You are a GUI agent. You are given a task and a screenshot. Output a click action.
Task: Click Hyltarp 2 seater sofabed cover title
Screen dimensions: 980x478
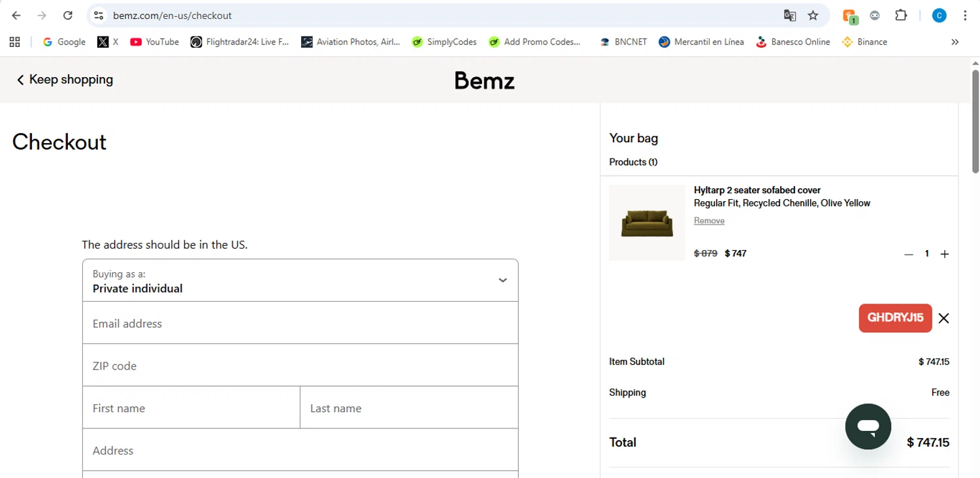(x=757, y=190)
